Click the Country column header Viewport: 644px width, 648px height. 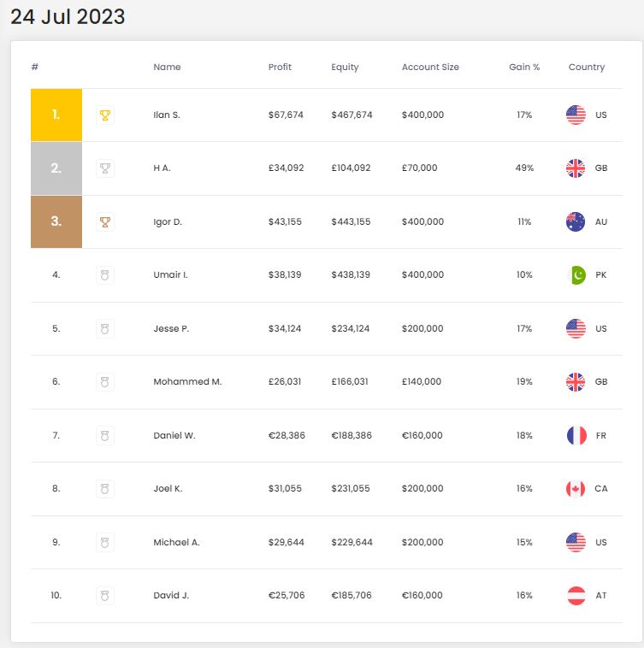[587, 67]
